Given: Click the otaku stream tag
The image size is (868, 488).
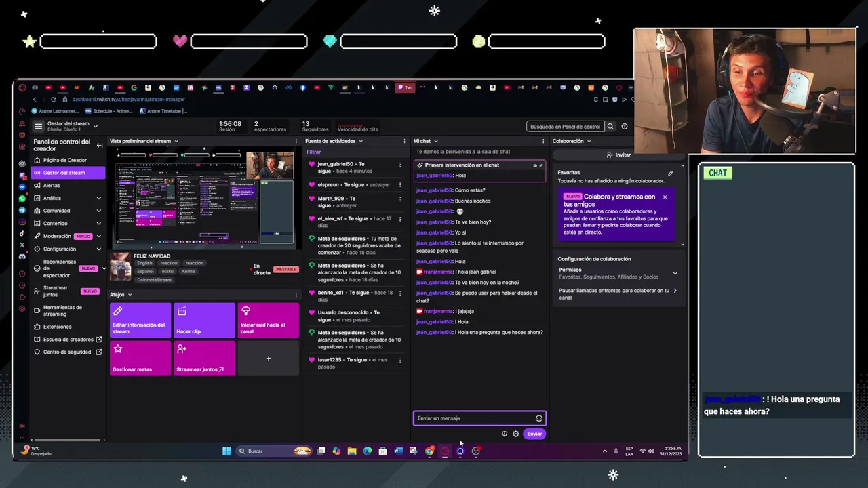Looking at the screenshot, I should 167,271.
